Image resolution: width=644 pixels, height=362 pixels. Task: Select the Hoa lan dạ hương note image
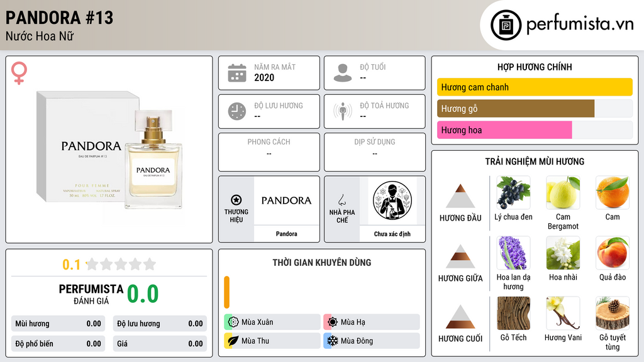click(x=513, y=253)
